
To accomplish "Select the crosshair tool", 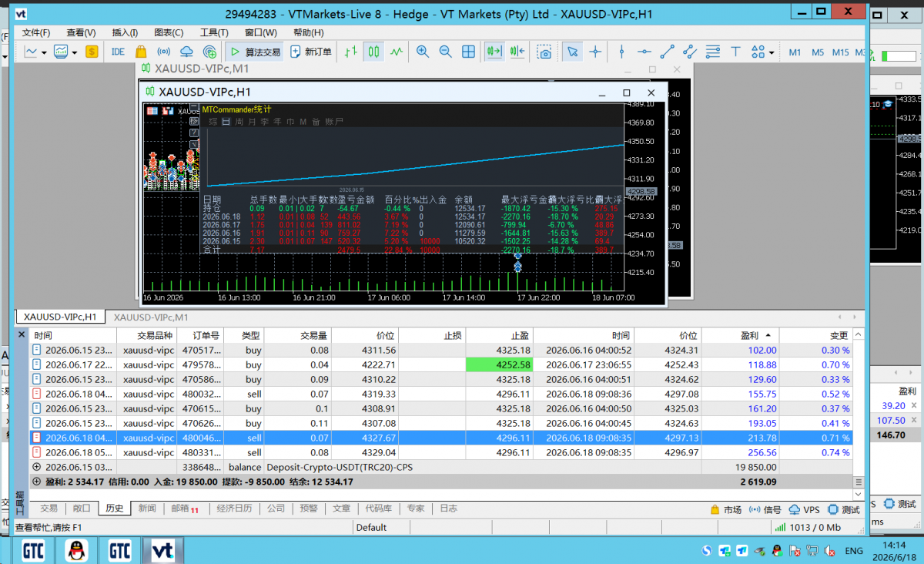I will [x=595, y=52].
